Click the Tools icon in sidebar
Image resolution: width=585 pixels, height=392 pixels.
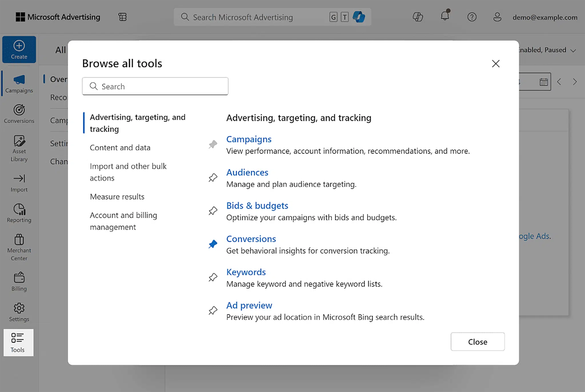pos(18,342)
